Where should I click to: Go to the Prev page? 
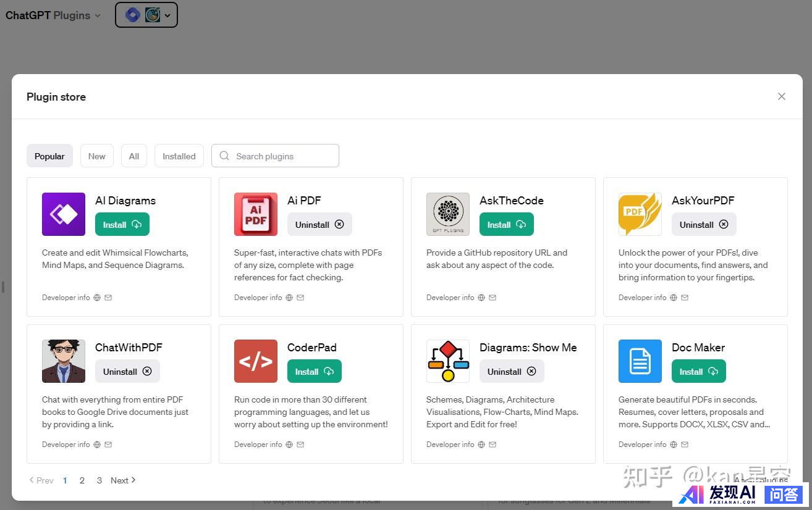click(x=41, y=480)
